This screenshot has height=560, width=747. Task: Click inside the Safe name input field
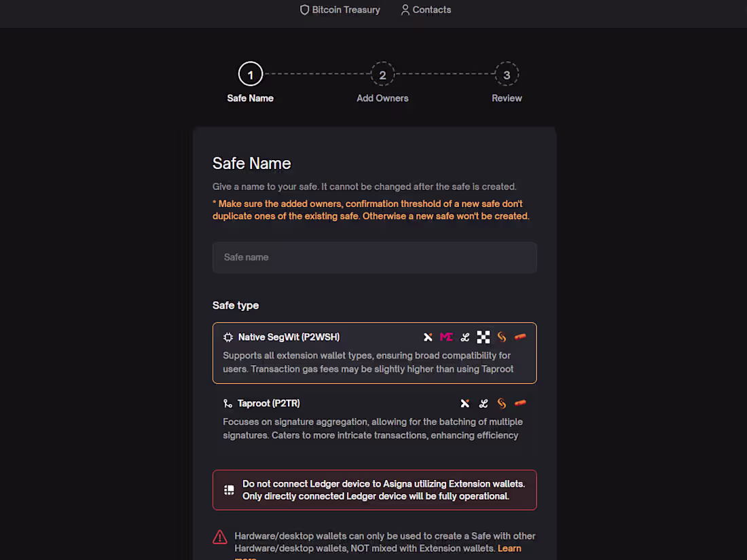(x=374, y=257)
